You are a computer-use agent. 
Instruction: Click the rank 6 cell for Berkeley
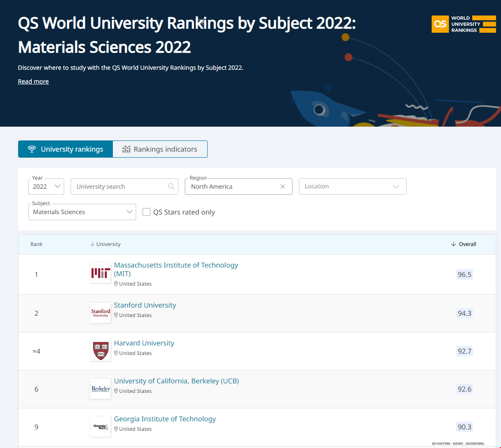pos(37,389)
